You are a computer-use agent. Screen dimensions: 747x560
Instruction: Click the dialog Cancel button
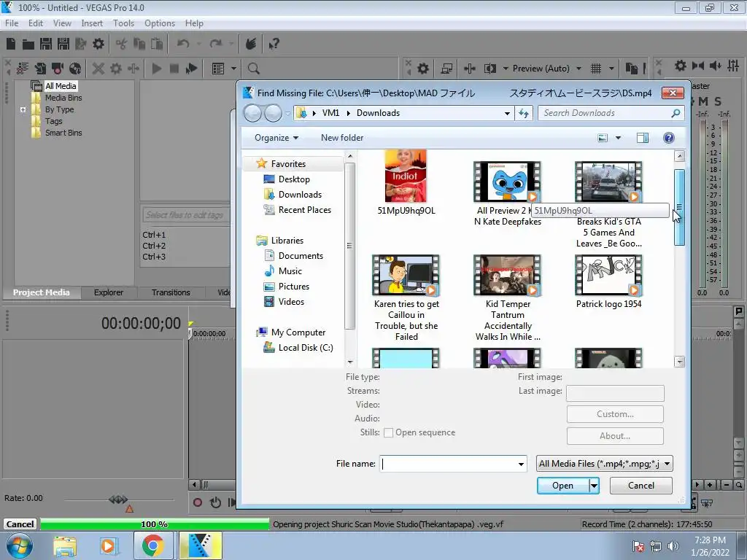[x=640, y=486]
